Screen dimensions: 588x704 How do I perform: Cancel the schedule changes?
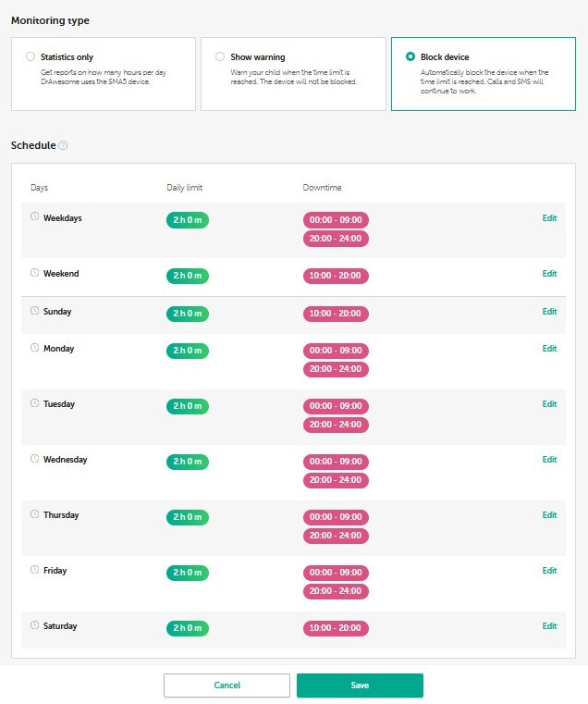coord(227,685)
